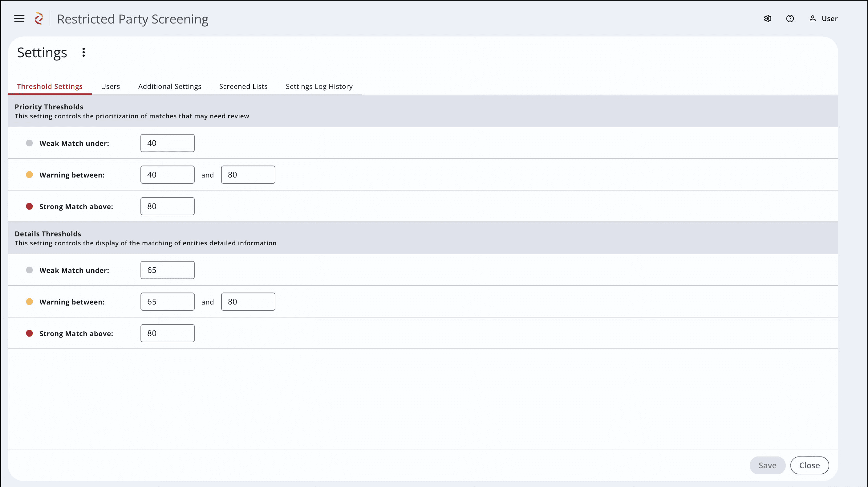Click Details Weak Match under field

[167, 270]
